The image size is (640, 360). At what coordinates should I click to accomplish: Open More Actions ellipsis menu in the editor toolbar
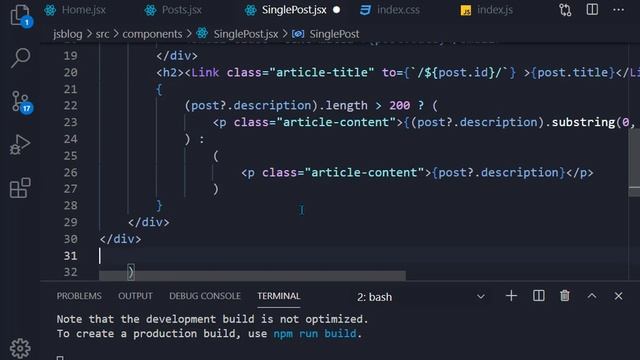tap(618, 10)
